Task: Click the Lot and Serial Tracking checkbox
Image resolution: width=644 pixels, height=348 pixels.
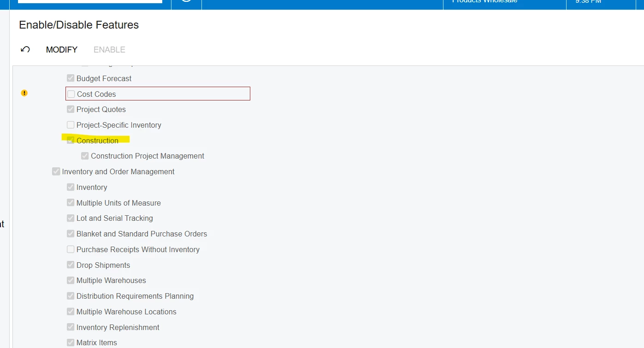Action: pyautogui.click(x=71, y=218)
